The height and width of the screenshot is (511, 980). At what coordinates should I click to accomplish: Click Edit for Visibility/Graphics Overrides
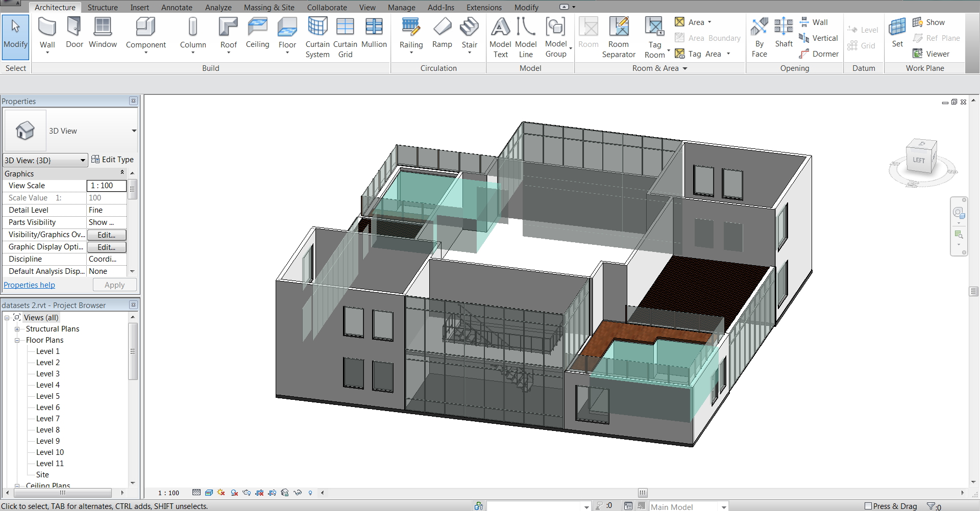click(106, 235)
